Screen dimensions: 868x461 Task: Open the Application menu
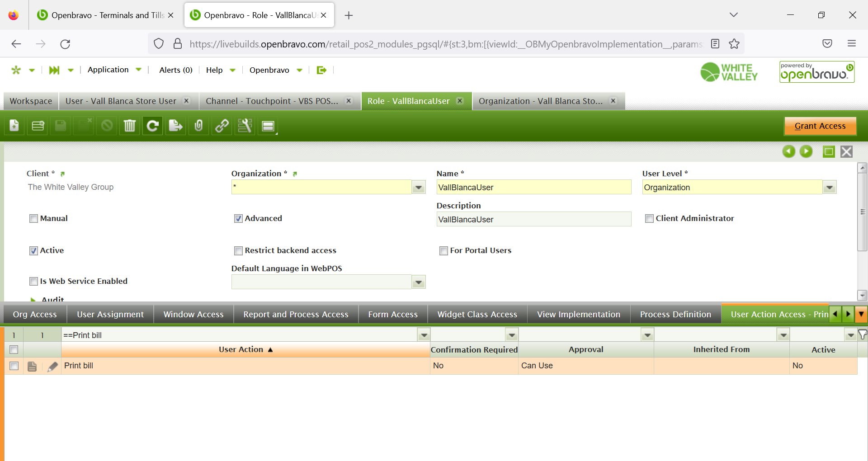click(108, 70)
